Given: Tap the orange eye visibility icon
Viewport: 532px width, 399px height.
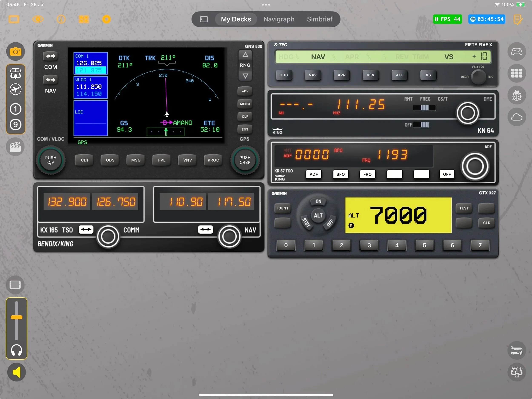Looking at the screenshot, I should (38, 19).
